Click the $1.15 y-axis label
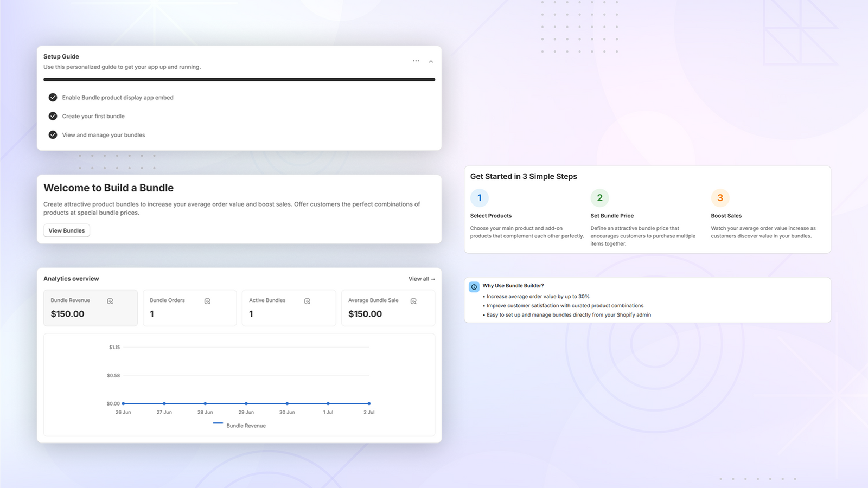The image size is (868, 488). [114, 347]
